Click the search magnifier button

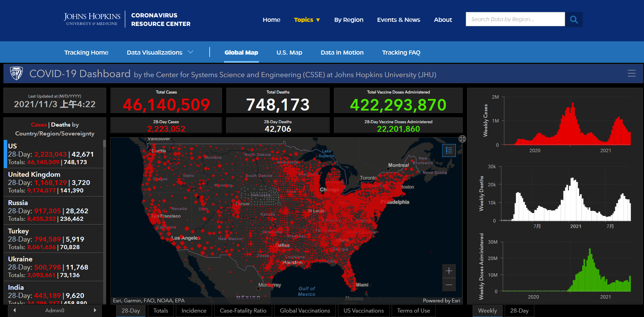[x=574, y=19]
